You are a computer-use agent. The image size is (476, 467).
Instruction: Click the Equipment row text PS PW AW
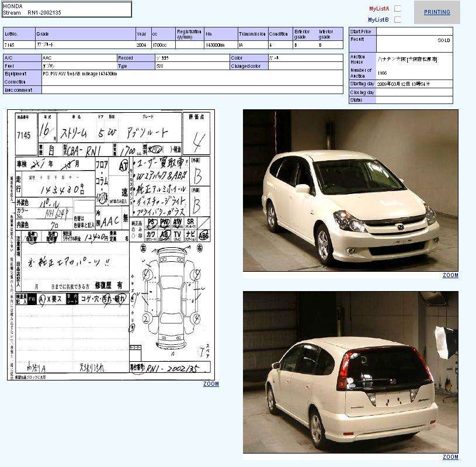pos(80,74)
